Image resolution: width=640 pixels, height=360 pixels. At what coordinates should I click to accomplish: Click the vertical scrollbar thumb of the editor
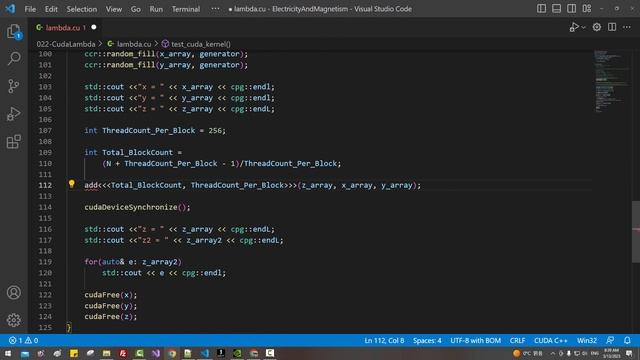click(x=636, y=232)
